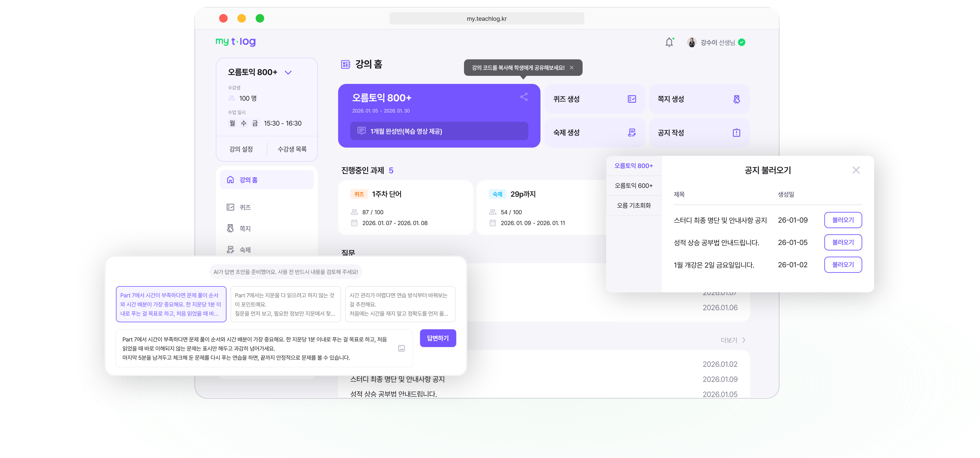Click the 강의 설정 button
This screenshot has height=458, width=980.
click(x=241, y=149)
